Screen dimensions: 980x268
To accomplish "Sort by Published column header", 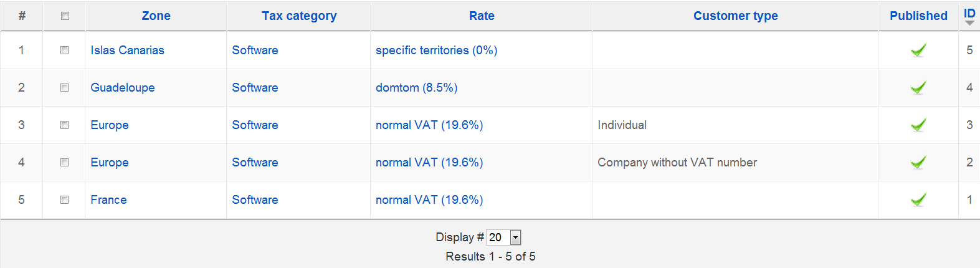I will (918, 16).
